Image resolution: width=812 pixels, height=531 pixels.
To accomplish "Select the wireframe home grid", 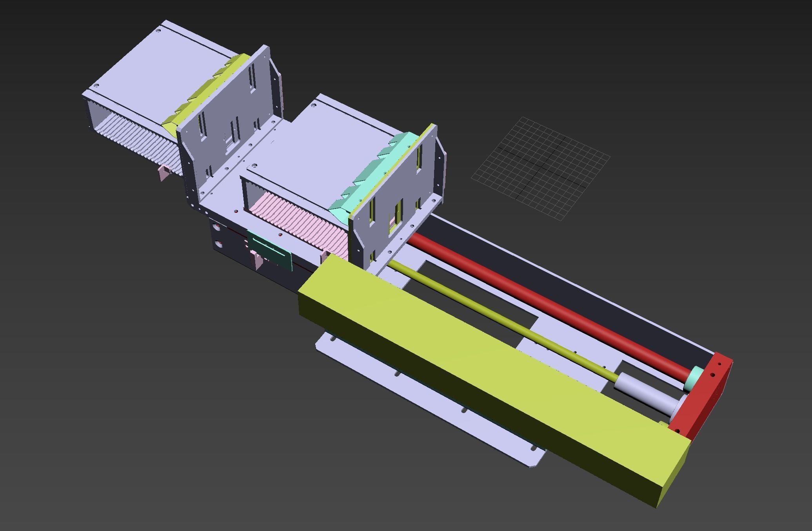I will (540, 168).
